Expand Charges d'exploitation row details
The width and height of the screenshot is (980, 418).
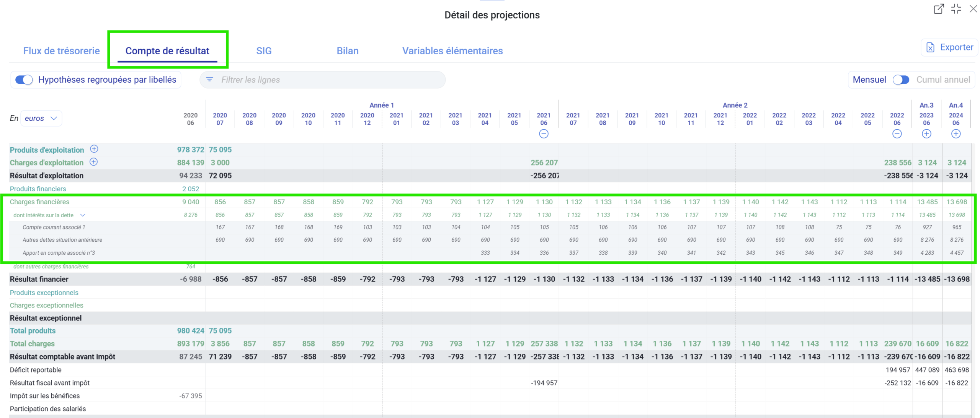pos(93,162)
